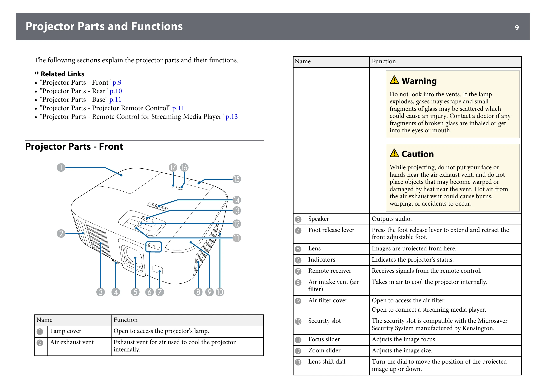This screenshot has height=392, width=555.
Task: Select 'Adjusts the image size.' function text
Action: point(402,350)
